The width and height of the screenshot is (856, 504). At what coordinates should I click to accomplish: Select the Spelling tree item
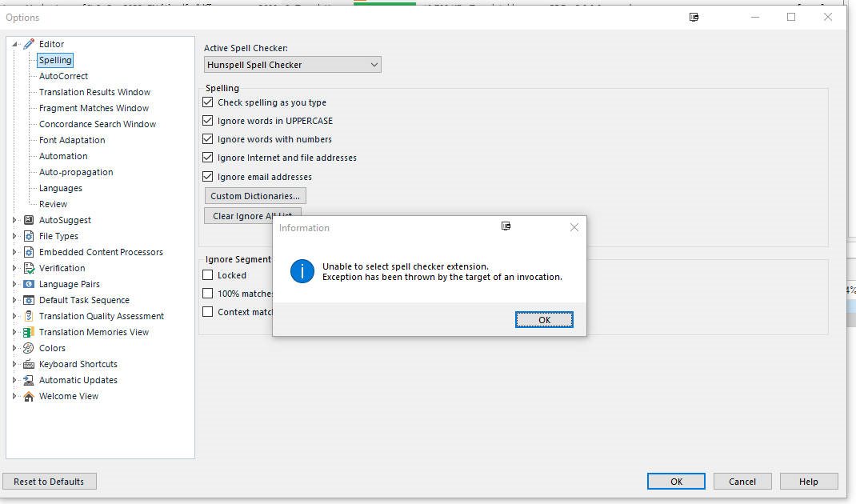(55, 60)
